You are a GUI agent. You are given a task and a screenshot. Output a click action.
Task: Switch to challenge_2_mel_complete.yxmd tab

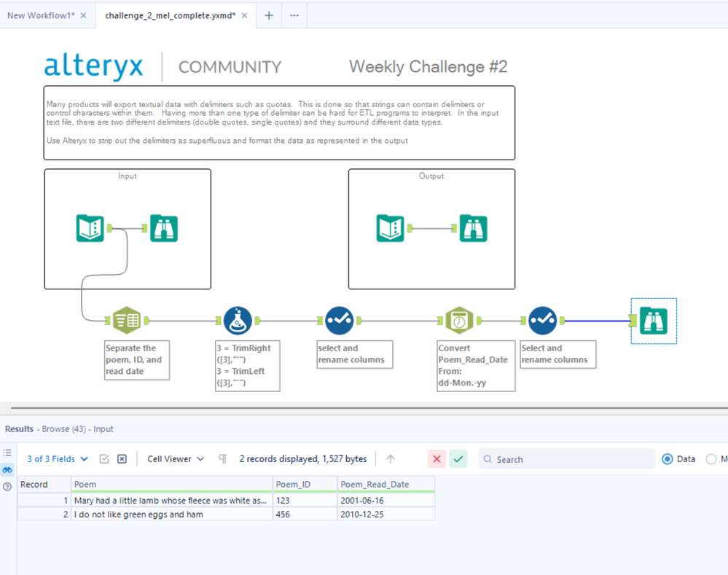(x=171, y=15)
